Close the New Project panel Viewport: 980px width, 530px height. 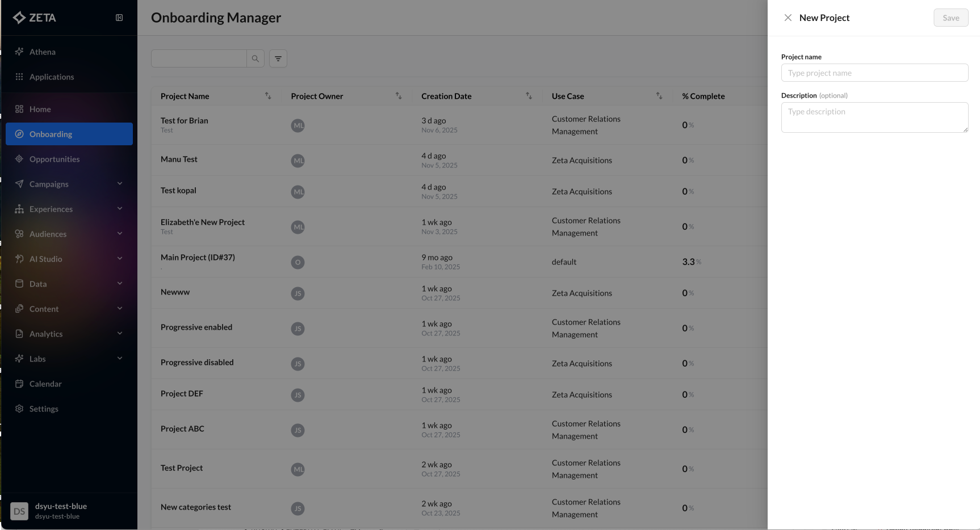click(788, 18)
